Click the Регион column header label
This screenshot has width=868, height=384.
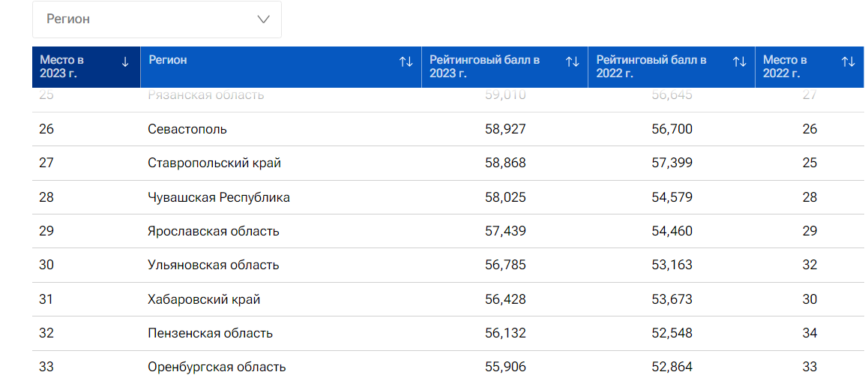[x=168, y=60]
